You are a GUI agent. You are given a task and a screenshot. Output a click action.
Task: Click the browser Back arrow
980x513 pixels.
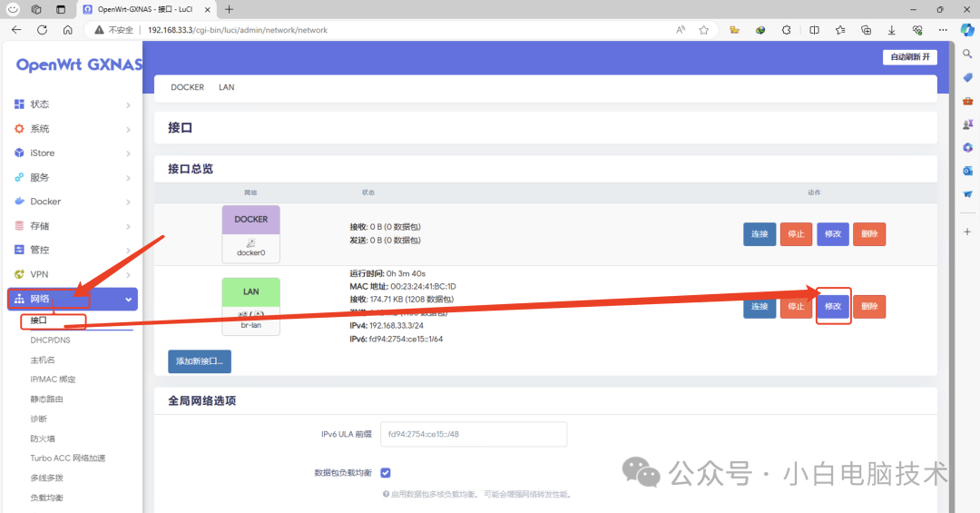point(16,29)
